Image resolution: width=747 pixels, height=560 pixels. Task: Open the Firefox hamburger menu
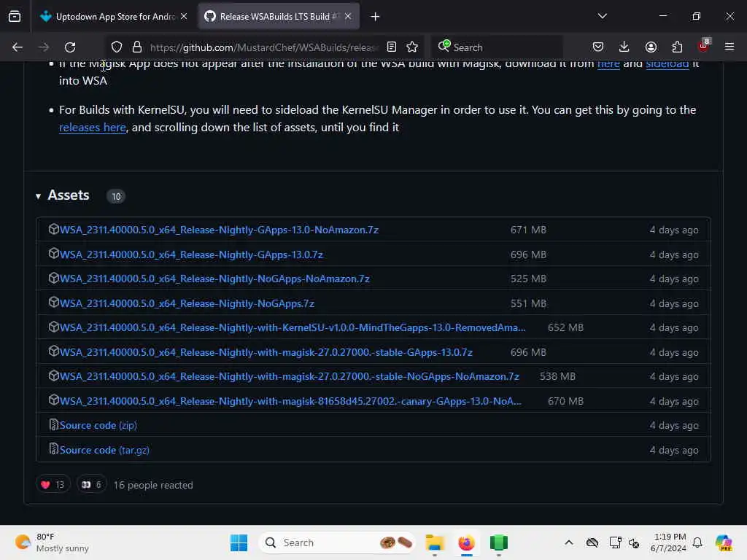729,47
